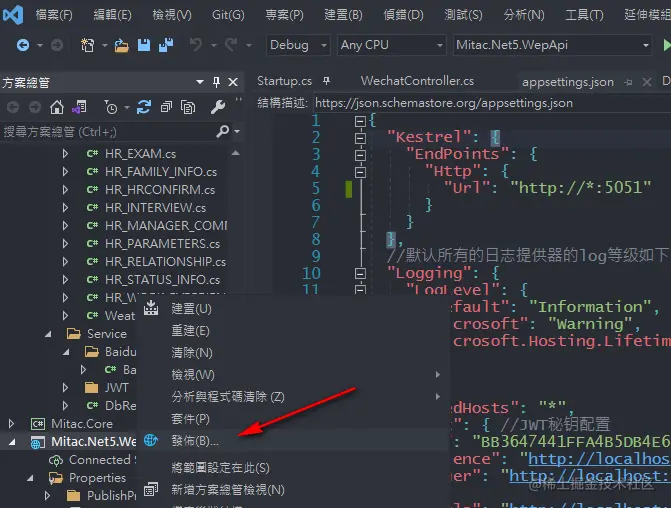Click the Solution Explorer home icon
Viewport: 671px width, 508px height.
[56, 107]
